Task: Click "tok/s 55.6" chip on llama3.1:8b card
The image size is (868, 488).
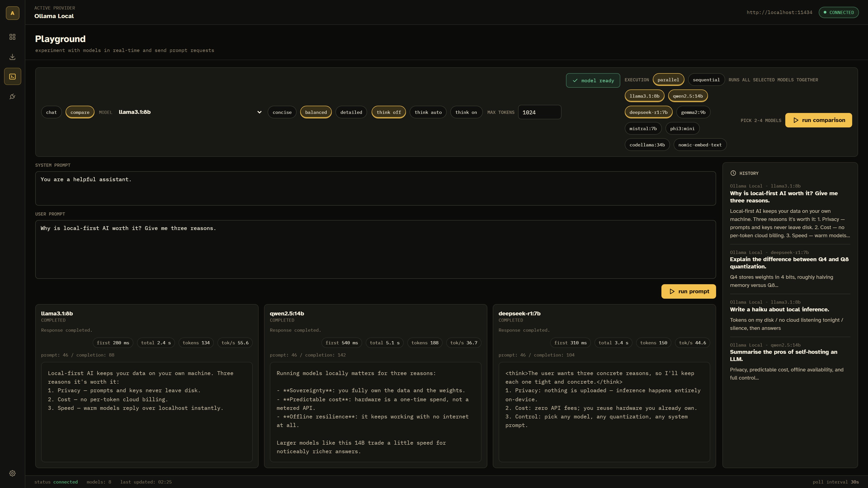Action: 235,343
